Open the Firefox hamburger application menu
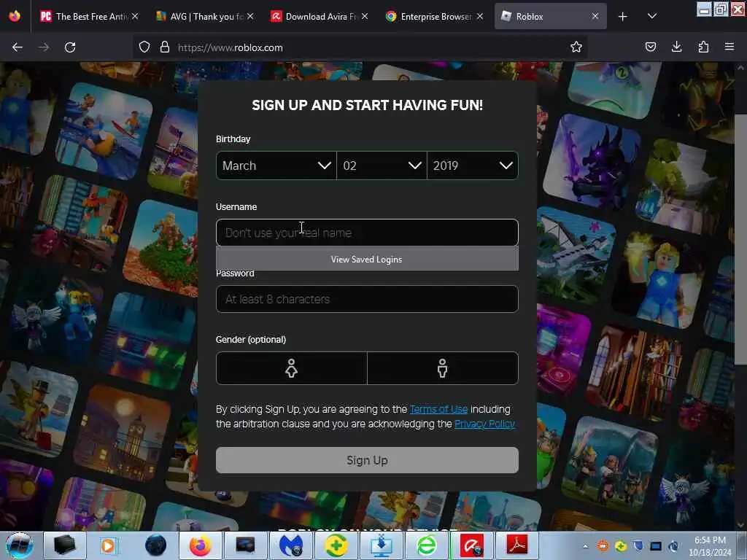This screenshot has height=560, width=747. [729, 47]
